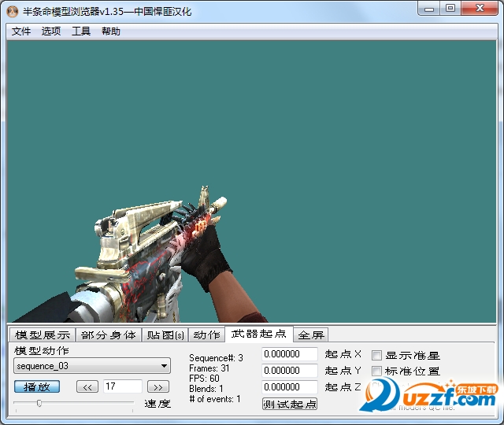Open the 帮助 menu

(110, 31)
